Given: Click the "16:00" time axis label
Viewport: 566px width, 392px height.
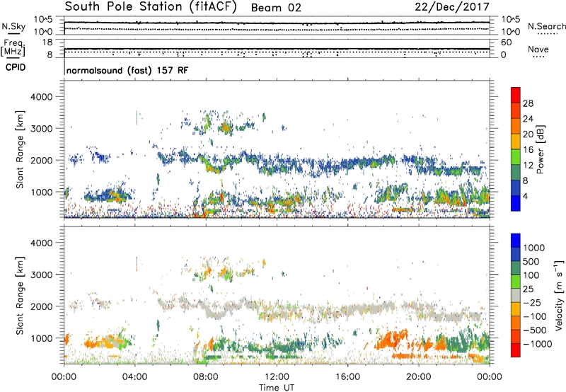Looking at the screenshot, I should [347, 377].
